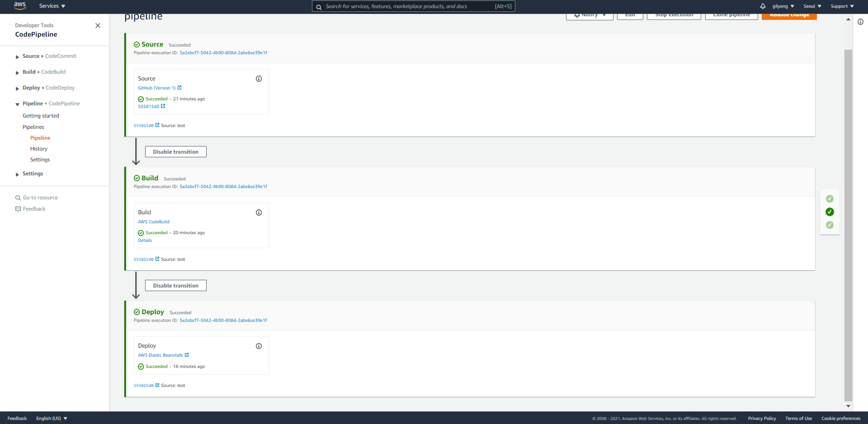Click the sidebar Feedback speech icon
This screenshot has height=424, width=868.
(x=18, y=209)
